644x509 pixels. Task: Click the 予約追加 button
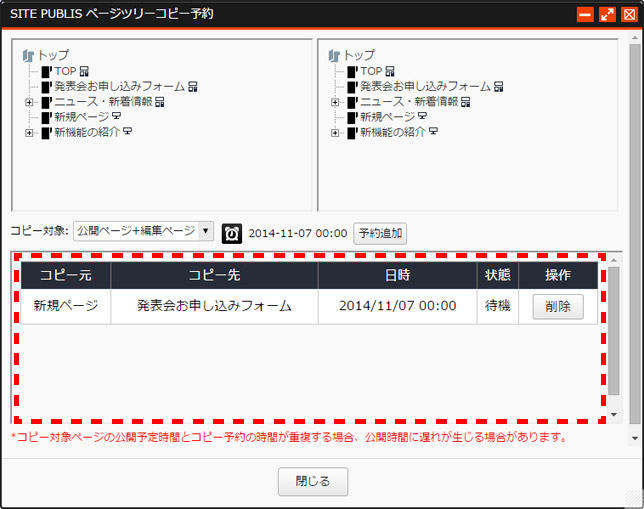[380, 233]
